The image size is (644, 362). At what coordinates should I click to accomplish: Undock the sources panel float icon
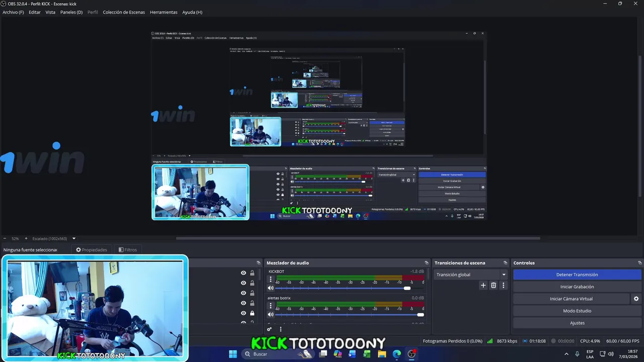pos(259,263)
